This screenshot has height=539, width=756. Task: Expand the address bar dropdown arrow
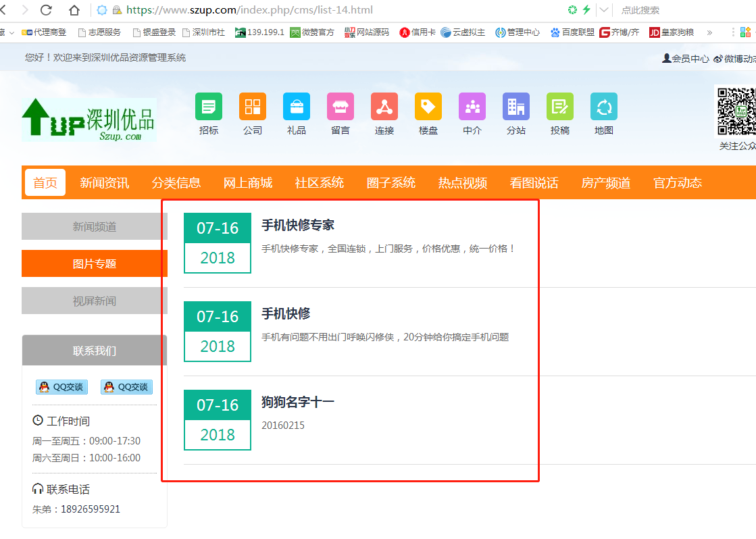604,10
